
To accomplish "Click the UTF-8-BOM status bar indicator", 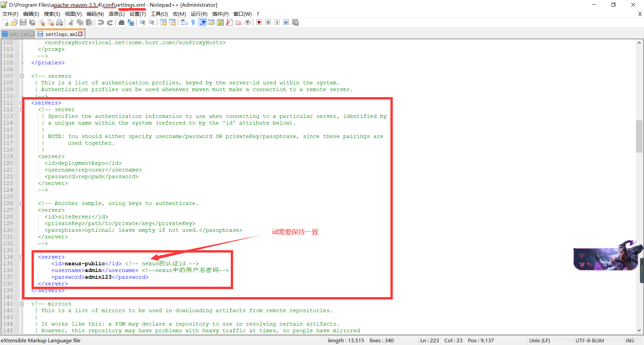I will point(589,340).
